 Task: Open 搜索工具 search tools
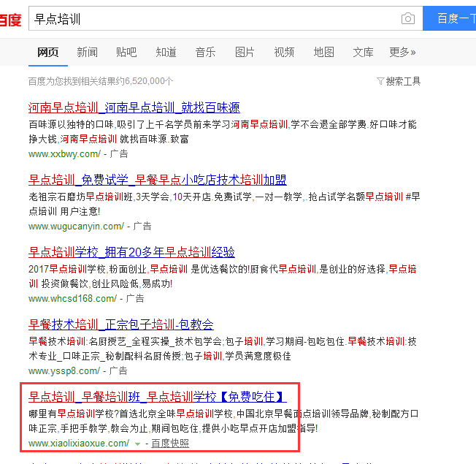click(x=403, y=81)
